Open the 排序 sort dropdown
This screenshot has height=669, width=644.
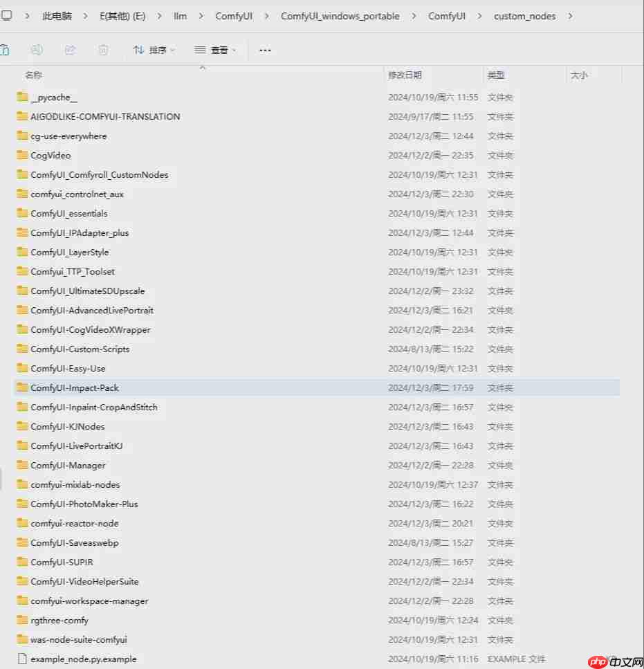point(154,50)
